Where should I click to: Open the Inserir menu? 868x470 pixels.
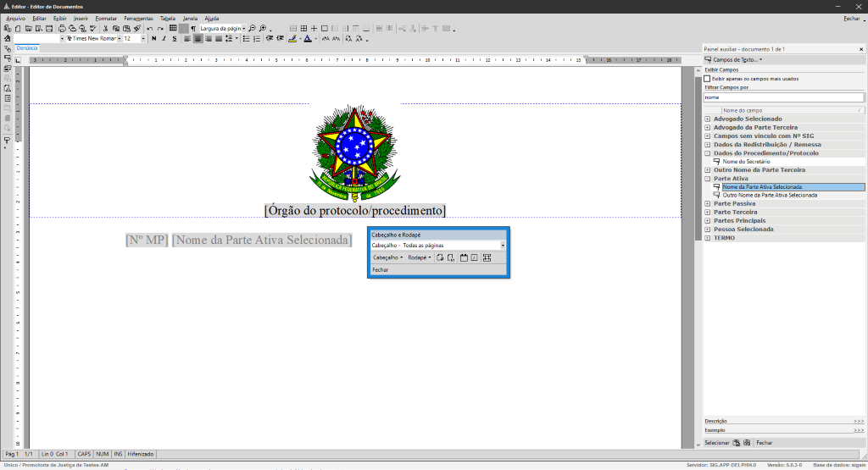[x=81, y=19]
